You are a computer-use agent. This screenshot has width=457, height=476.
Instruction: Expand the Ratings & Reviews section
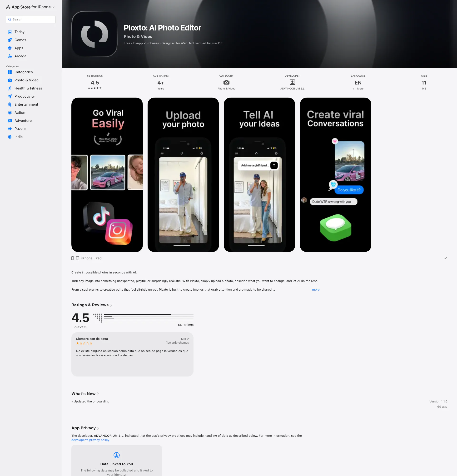92,305
